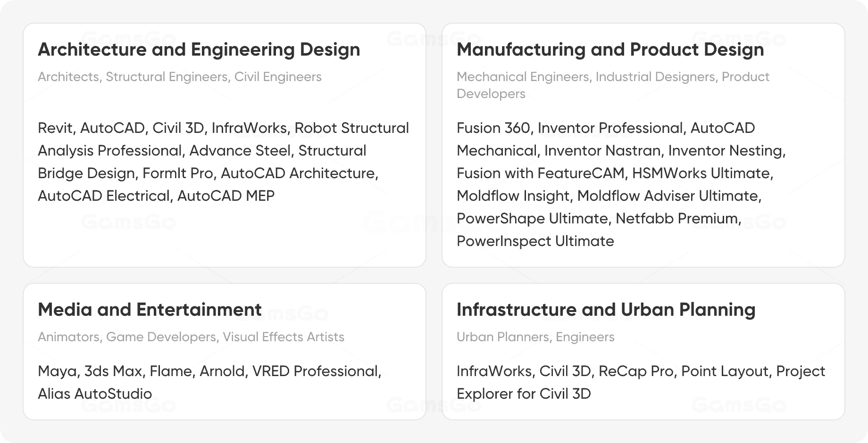Click the Architects, Structural Engineers subtitle
868x443 pixels.
(x=179, y=77)
